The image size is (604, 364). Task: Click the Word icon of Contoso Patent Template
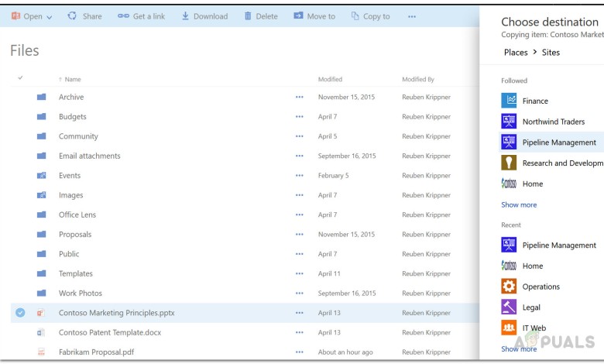(x=41, y=332)
